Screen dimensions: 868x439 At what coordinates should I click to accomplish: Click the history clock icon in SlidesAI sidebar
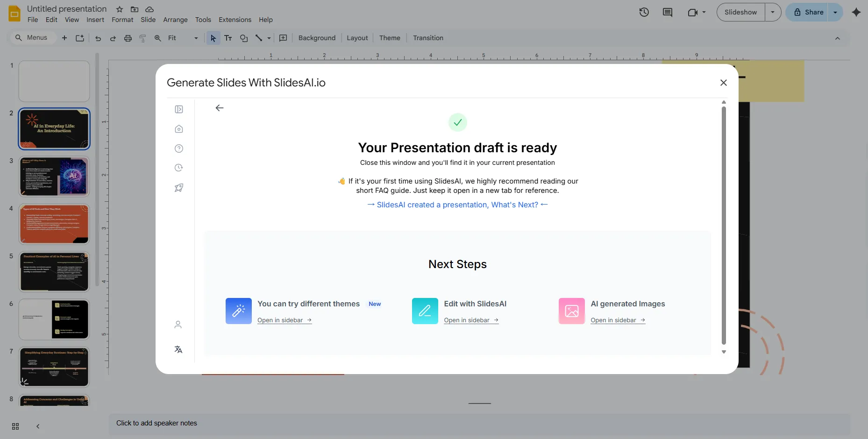click(x=178, y=168)
